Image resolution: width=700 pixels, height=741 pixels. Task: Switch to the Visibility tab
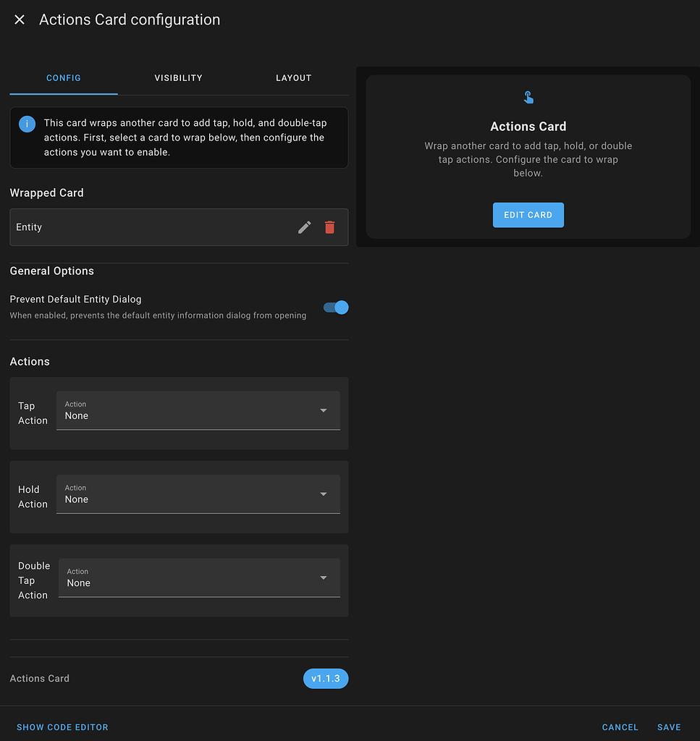click(x=178, y=78)
